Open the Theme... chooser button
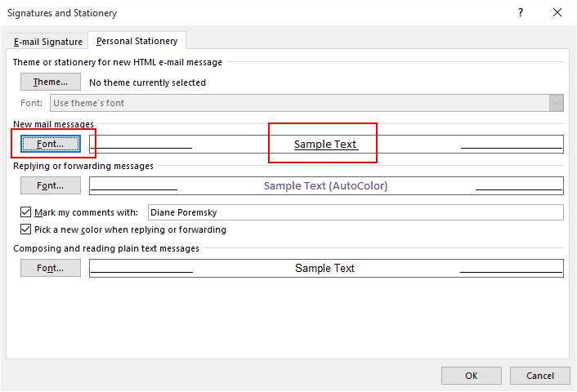Screen dimensions: 577x392 (x=51, y=82)
